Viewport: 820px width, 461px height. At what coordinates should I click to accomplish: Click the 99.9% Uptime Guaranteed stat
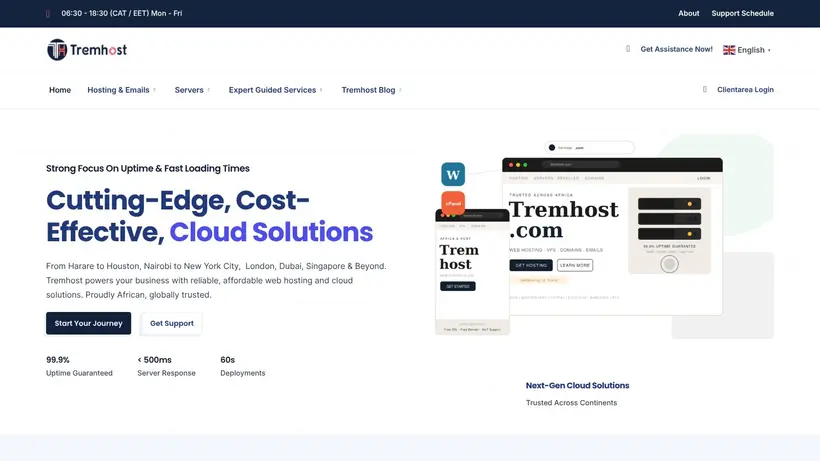79,366
